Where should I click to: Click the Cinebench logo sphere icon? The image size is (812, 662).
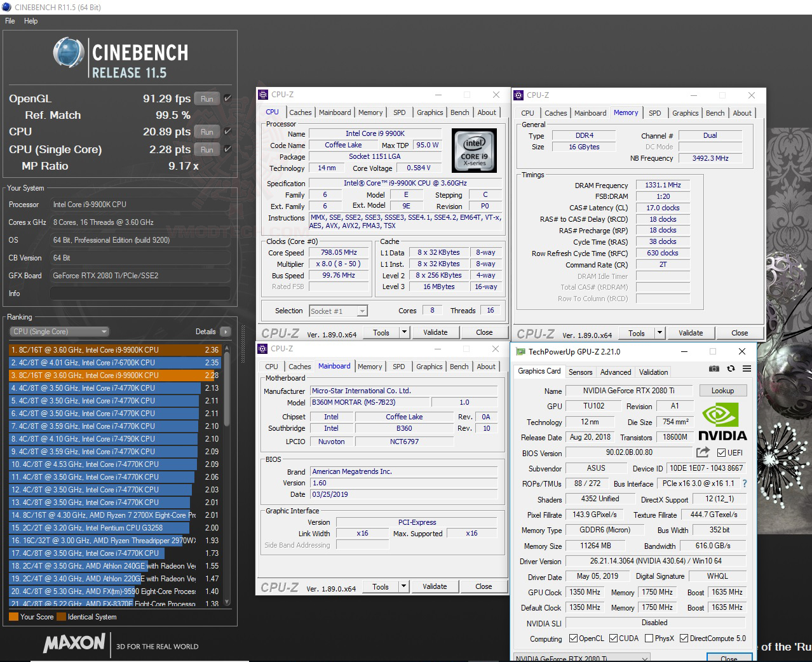click(x=69, y=53)
